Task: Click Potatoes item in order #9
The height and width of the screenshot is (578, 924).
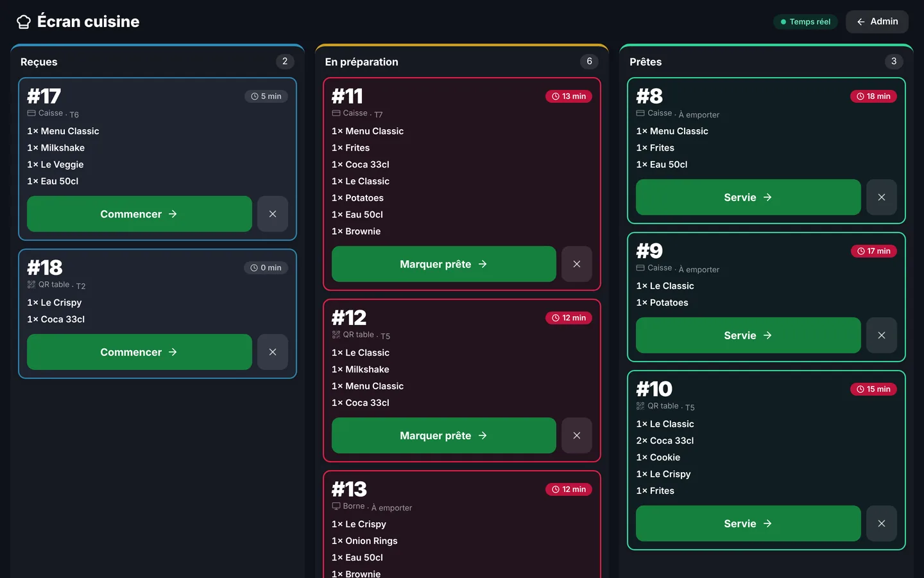Action: (662, 302)
